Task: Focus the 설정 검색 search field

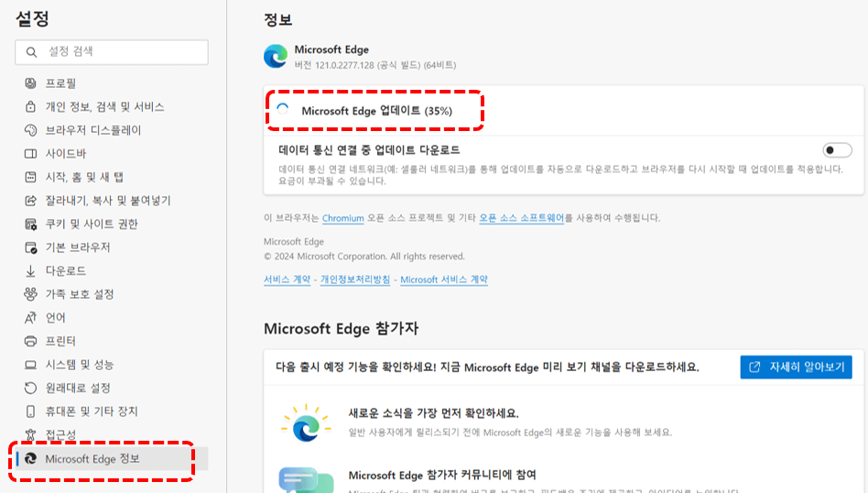Action: point(112,52)
